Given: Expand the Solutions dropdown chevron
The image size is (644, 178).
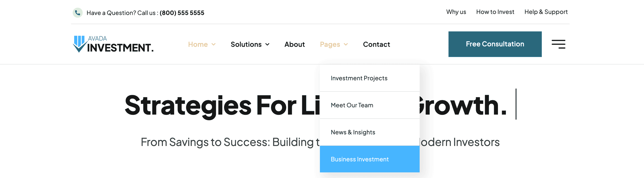Looking at the screenshot, I should coord(267,44).
